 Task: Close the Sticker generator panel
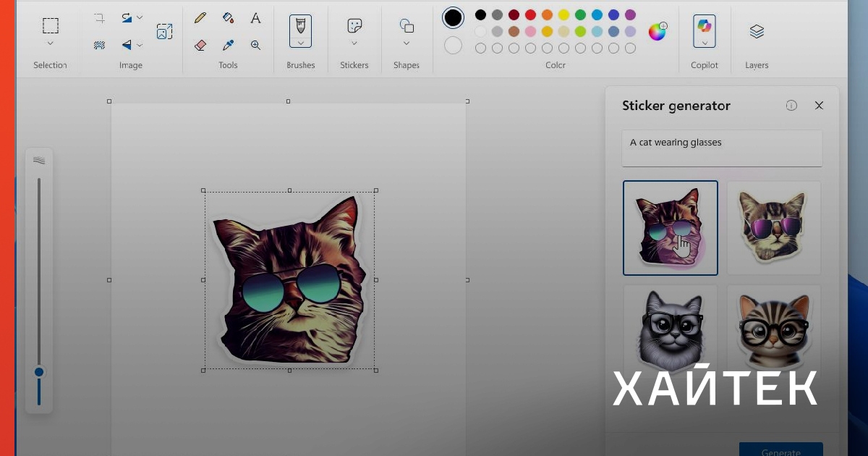(x=819, y=106)
